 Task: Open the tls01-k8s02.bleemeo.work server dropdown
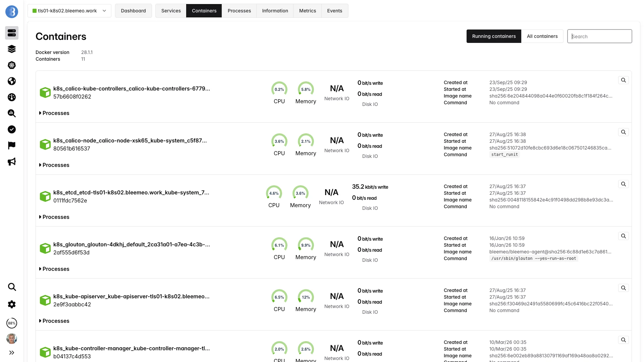69,11
